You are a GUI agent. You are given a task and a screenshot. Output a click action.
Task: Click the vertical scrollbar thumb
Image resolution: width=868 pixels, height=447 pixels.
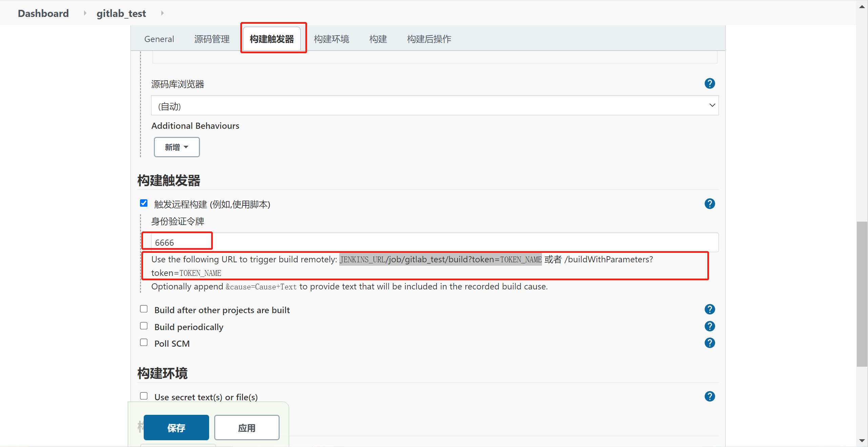(862, 293)
